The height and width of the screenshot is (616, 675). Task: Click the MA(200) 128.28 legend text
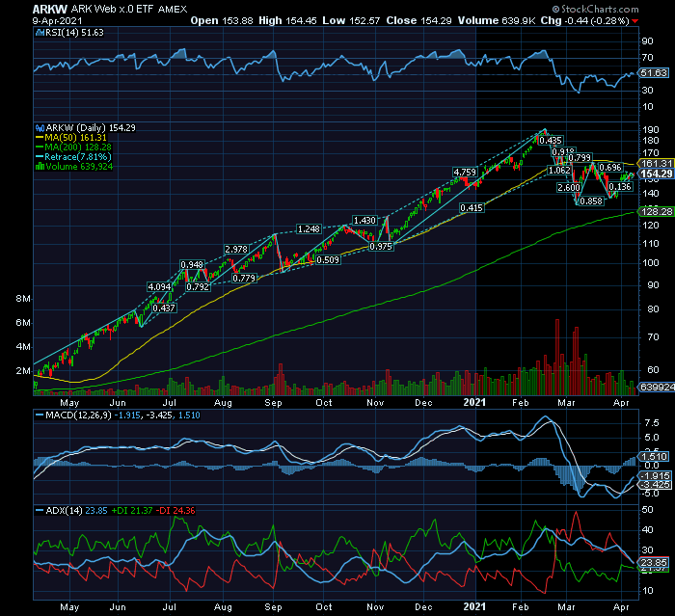[78, 147]
